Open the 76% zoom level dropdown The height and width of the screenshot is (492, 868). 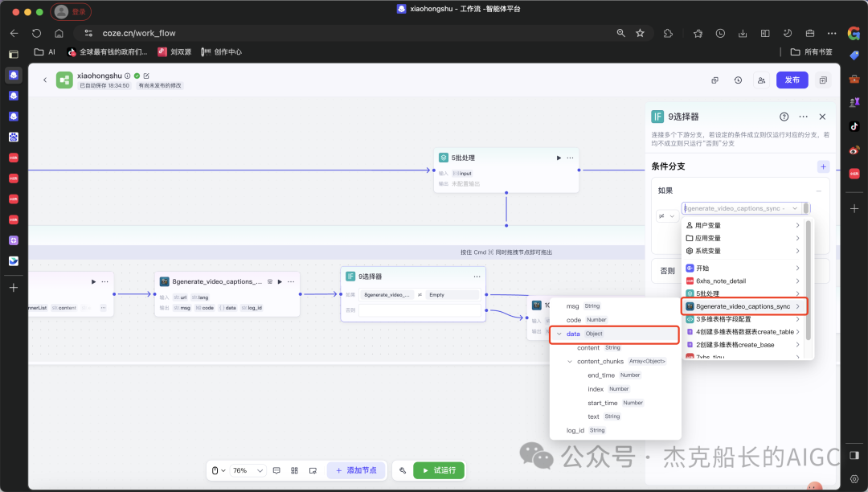[x=248, y=470]
